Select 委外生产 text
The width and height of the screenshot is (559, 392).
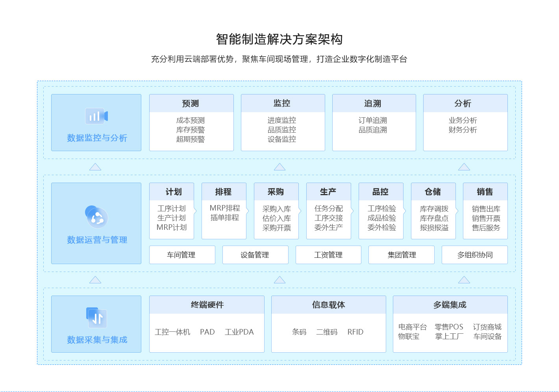[329, 227]
